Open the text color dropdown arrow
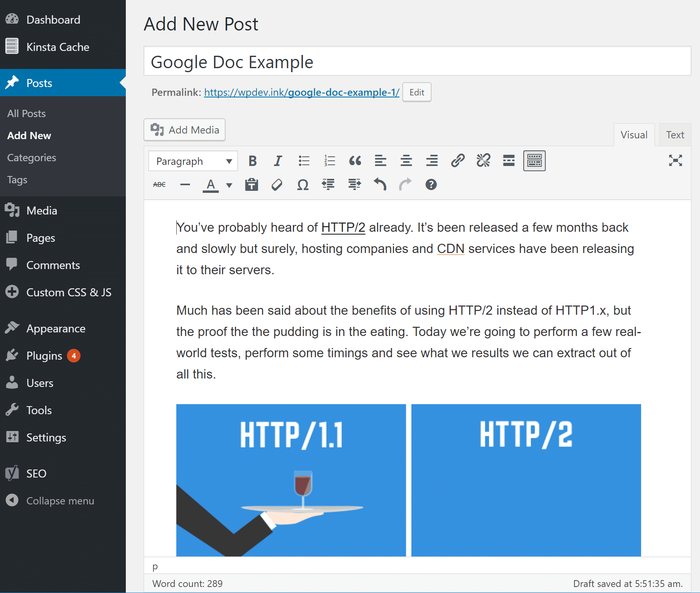This screenshot has height=593, width=700. coord(228,185)
